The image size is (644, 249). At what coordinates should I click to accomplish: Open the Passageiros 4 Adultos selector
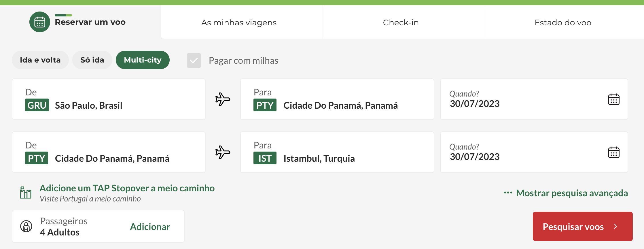click(x=98, y=226)
